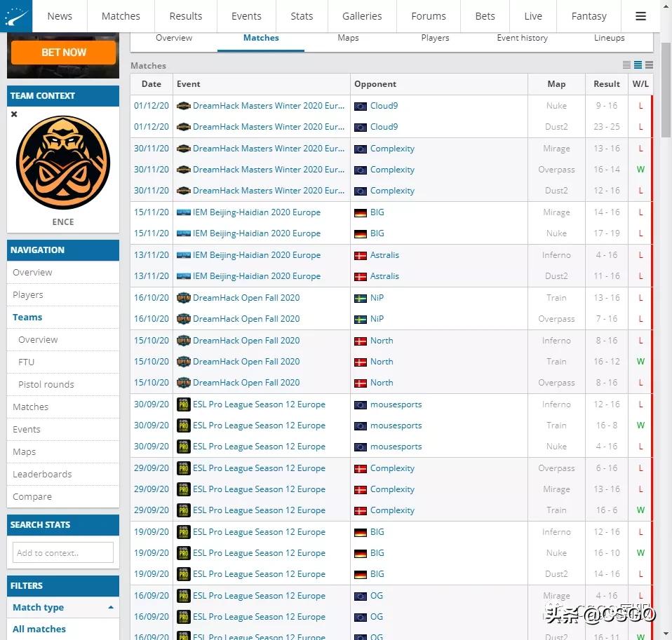
Task: Click the DreamHack Masters Winter event icon
Action: (183, 106)
